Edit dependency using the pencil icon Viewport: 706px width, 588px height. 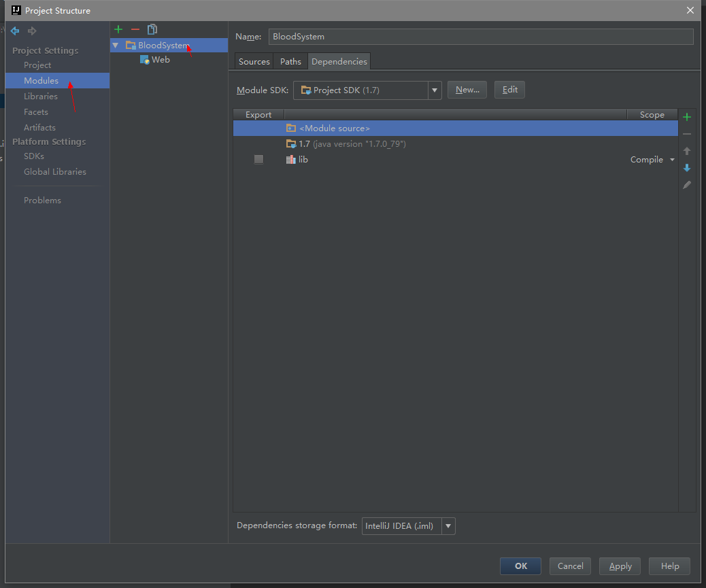click(x=687, y=185)
